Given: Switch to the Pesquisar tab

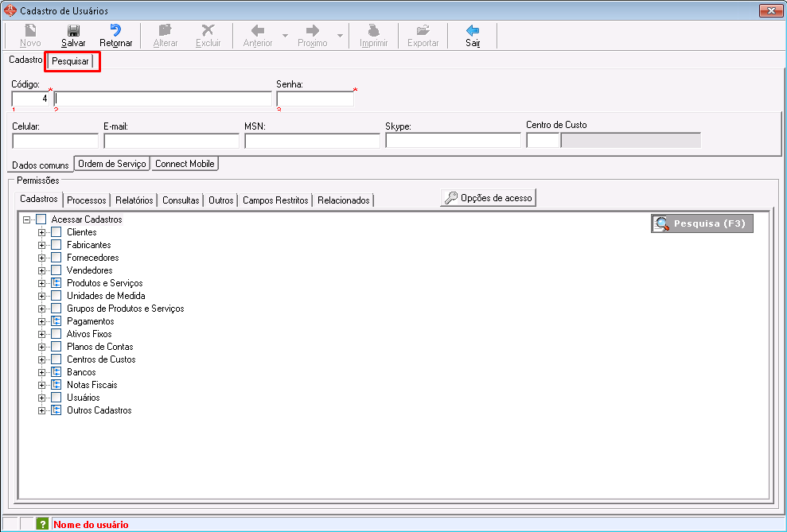Looking at the screenshot, I should tap(70, 61).
